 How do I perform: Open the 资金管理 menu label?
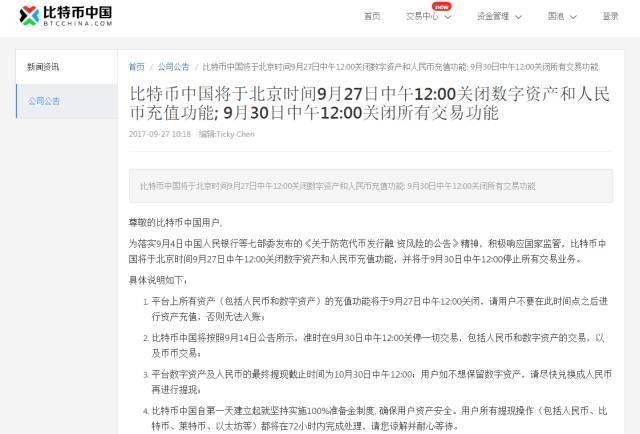pyautogui.click(x=493, y=16)
